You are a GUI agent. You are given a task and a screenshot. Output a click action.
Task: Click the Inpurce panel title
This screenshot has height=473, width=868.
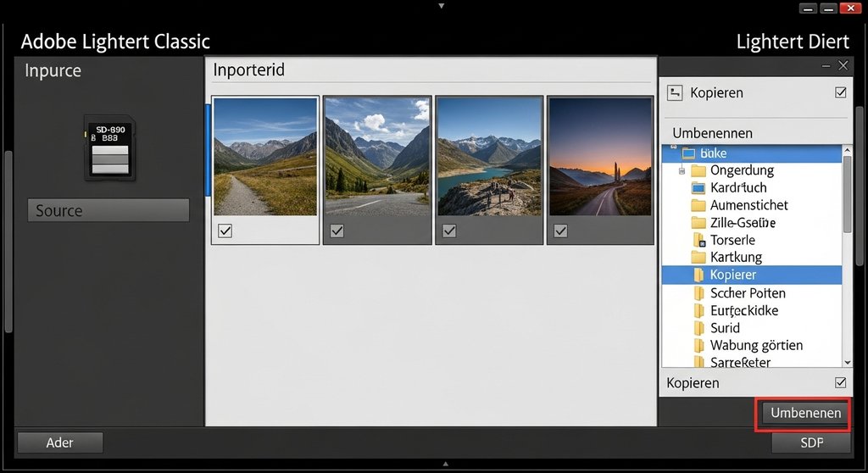pos(53,70)
